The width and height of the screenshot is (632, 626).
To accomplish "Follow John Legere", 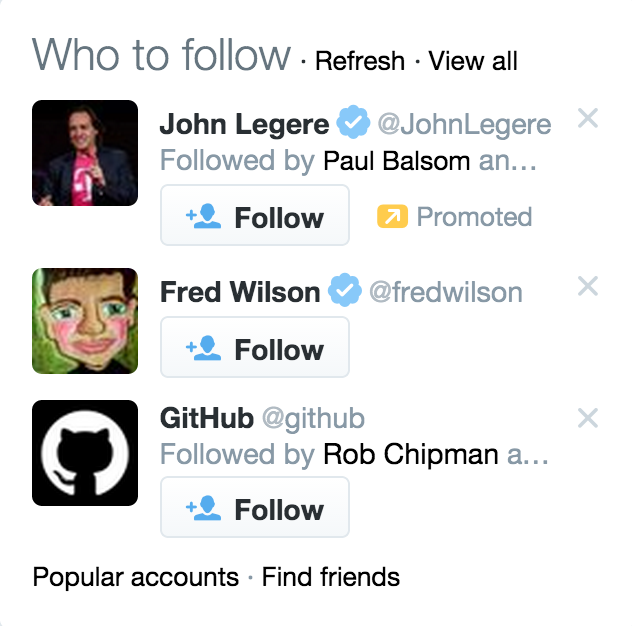I will [x=255, y=215].
